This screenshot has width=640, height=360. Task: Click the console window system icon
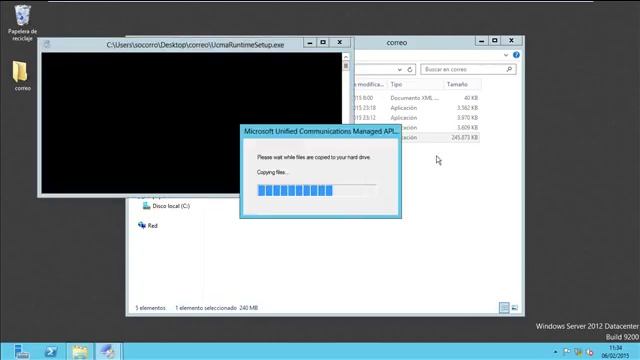(x=47, y=44)
